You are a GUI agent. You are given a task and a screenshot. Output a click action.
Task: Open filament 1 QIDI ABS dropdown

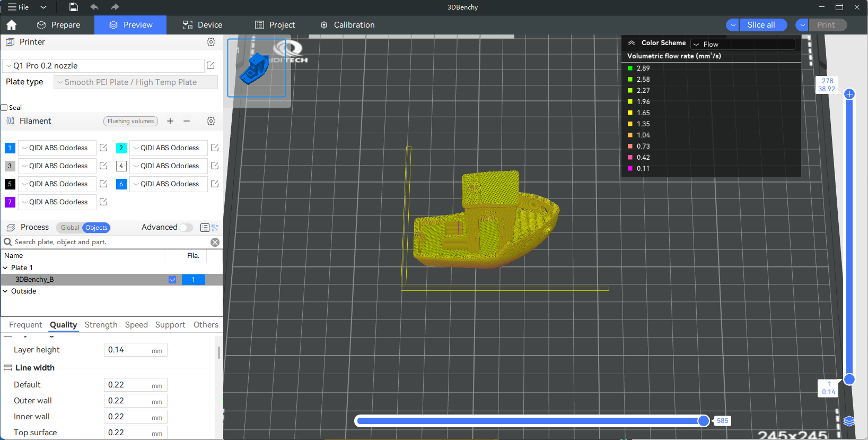click(x=57, y=148)
